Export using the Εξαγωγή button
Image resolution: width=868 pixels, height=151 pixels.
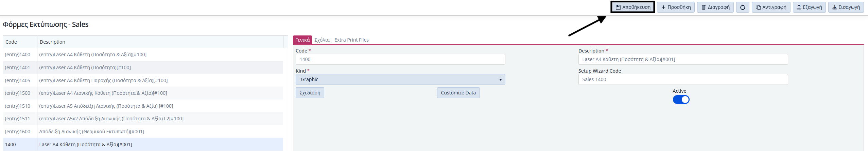tap(809, 7)
